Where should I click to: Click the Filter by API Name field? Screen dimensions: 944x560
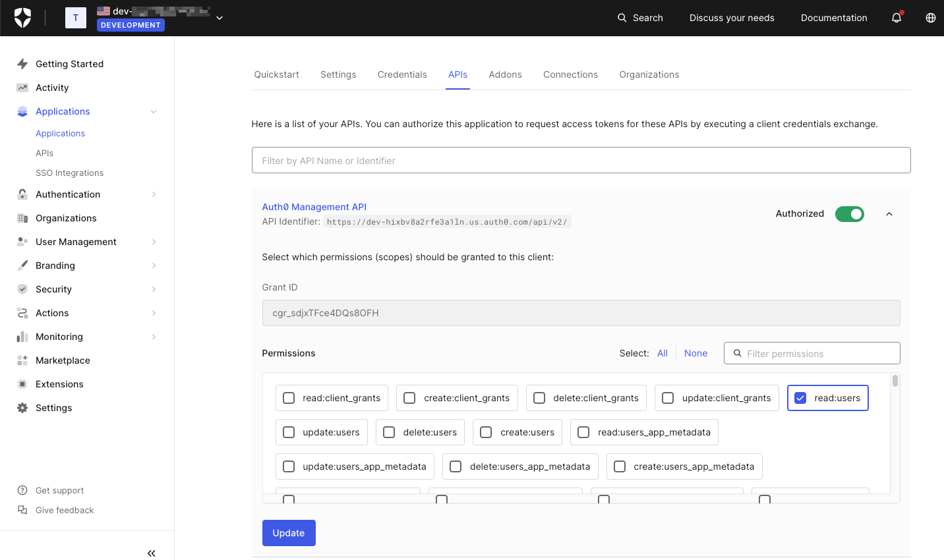[x=581, y=160]
